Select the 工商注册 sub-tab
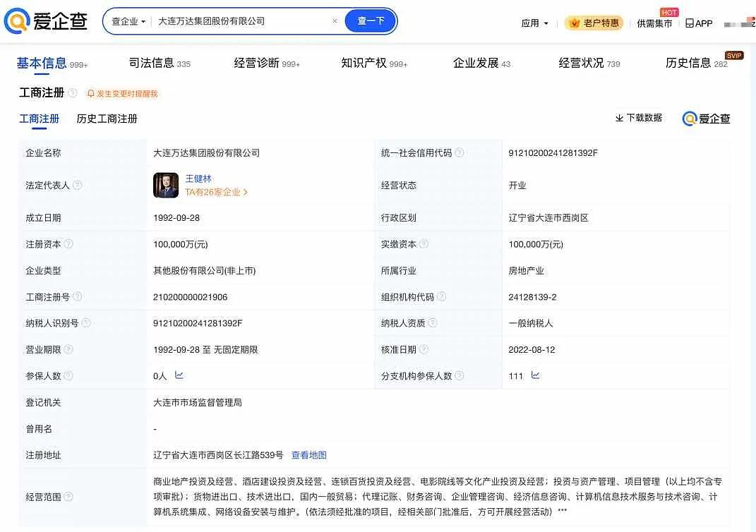The height and width of the screenshot is (532, 756). [39, 119]
